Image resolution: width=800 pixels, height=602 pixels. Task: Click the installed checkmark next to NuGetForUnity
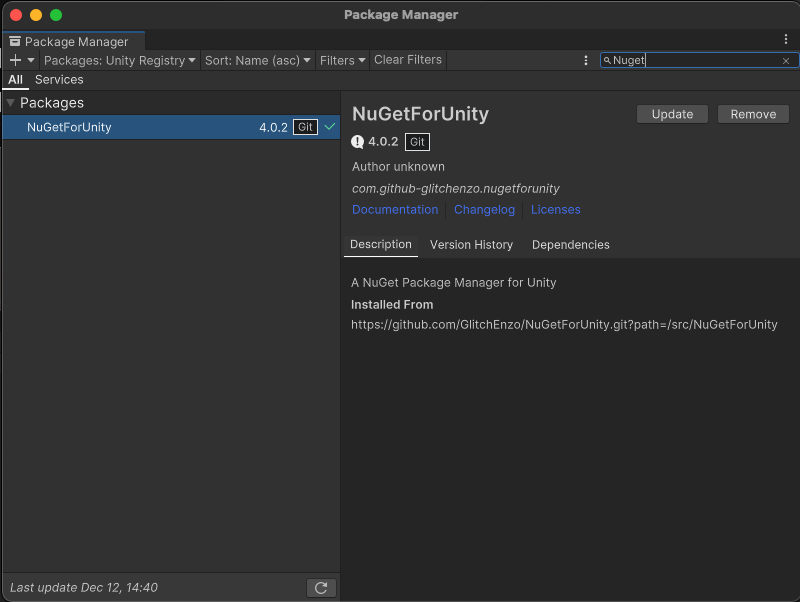point(330,127)
